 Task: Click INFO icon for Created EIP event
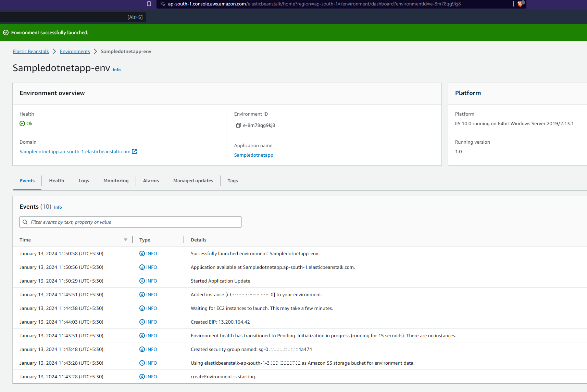pos(142,322)
